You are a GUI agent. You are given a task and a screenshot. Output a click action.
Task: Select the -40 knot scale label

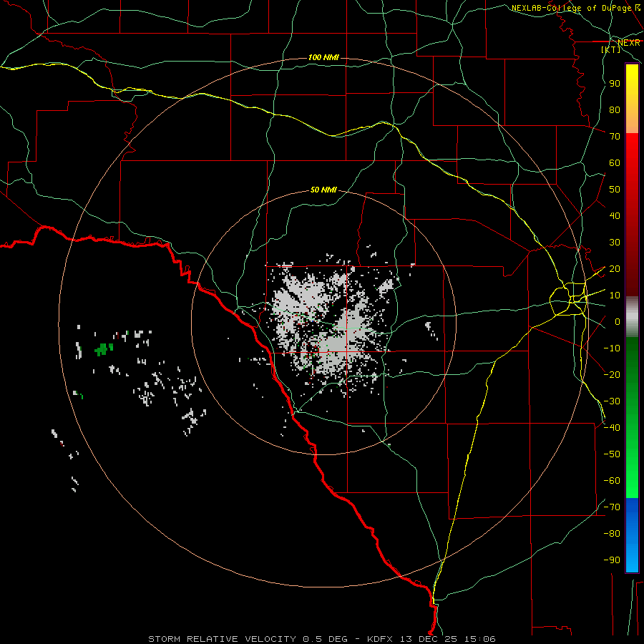click(612, 428)
